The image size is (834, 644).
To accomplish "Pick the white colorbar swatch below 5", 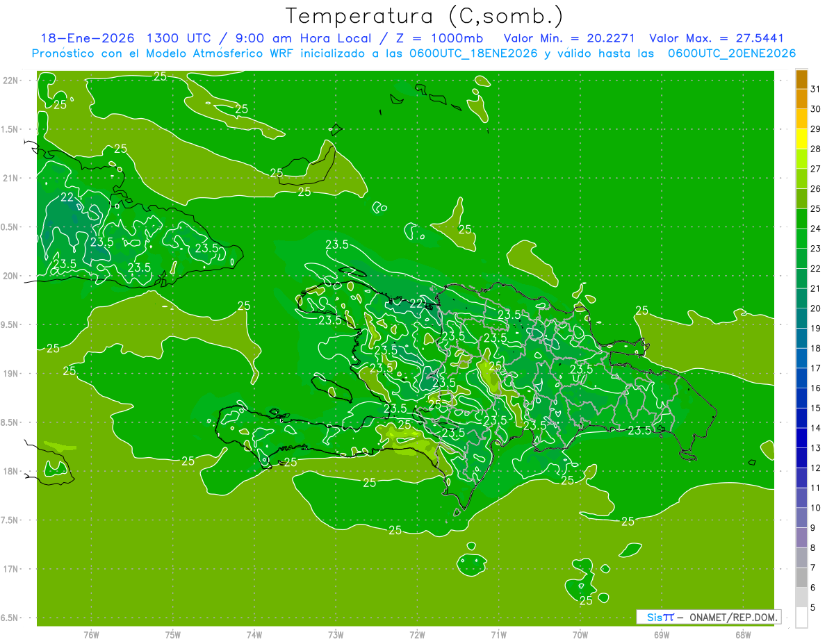I will pos(801,618).
